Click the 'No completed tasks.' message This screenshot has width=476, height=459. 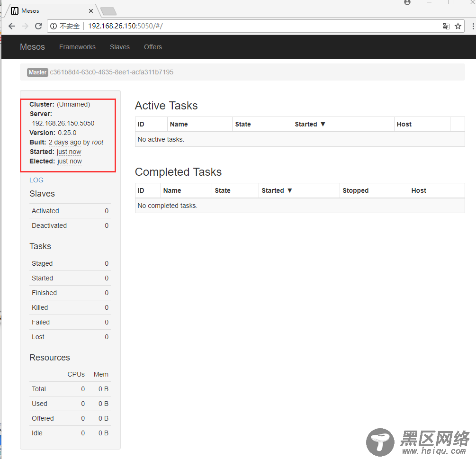tap(168, 206)
